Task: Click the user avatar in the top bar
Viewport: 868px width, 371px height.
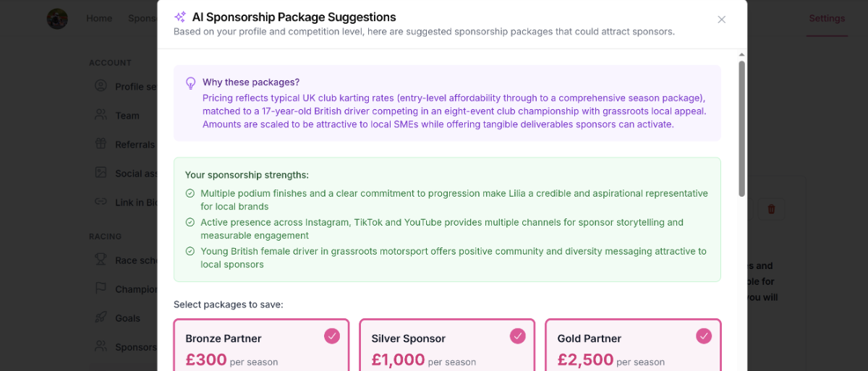Action: pos(57,19)
